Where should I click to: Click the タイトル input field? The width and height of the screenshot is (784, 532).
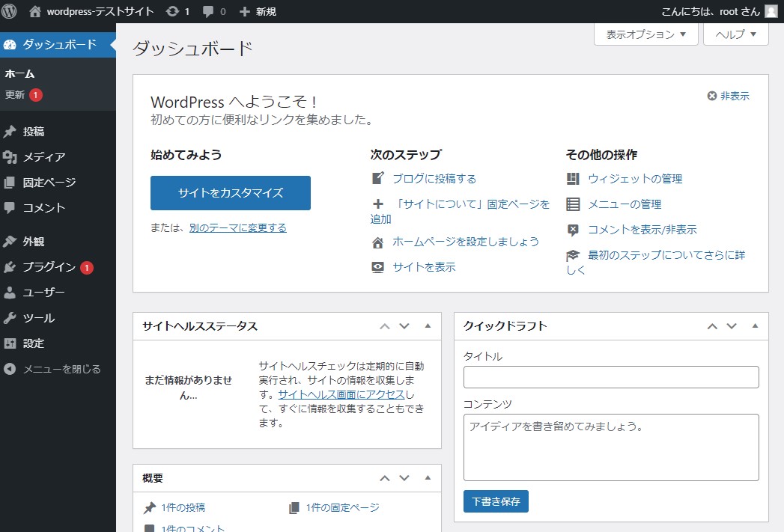pos(611,377)
